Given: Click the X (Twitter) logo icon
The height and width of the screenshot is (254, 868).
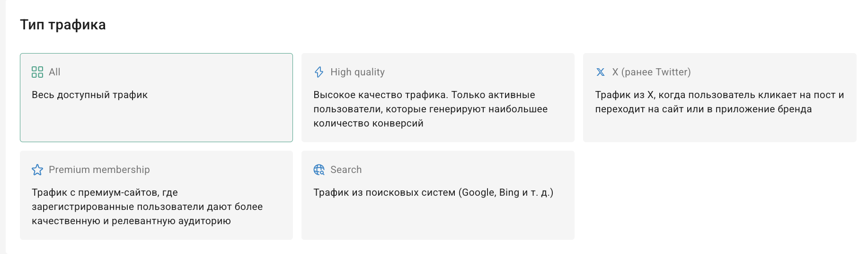Looking at the screenshot, I should [x=601, y=72].
